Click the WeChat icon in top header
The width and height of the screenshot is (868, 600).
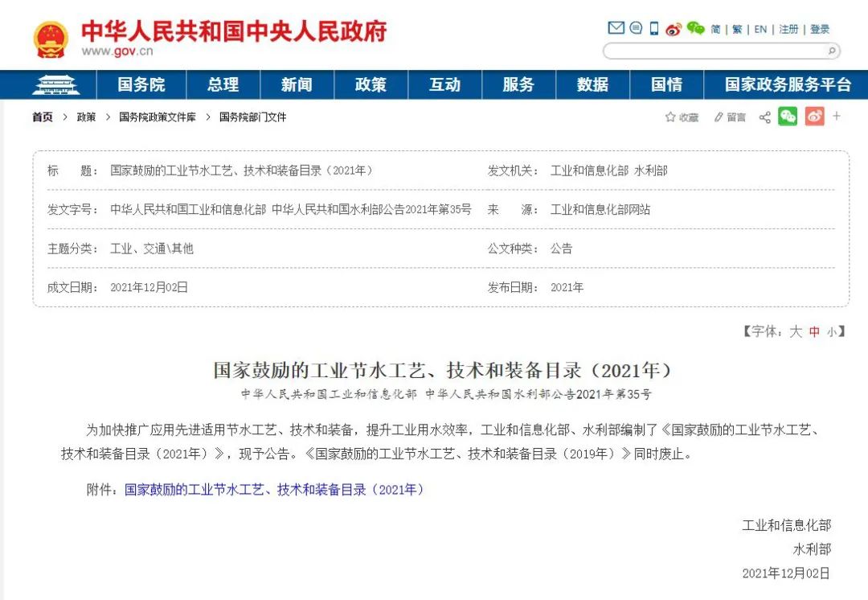[695, 27]
